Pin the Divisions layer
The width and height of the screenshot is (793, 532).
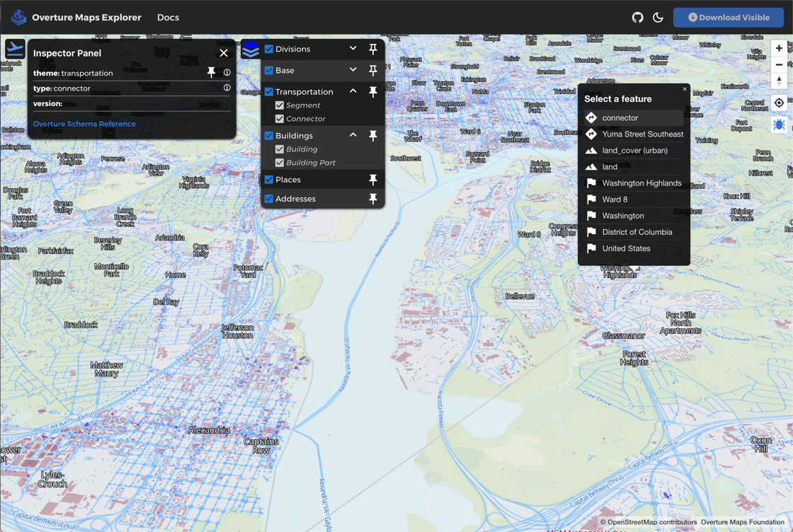pos(372,49)
